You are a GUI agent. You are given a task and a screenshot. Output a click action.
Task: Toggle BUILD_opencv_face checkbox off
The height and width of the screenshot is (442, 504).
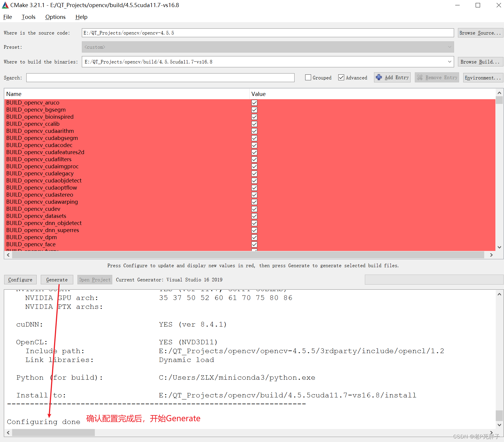(254, 244)
